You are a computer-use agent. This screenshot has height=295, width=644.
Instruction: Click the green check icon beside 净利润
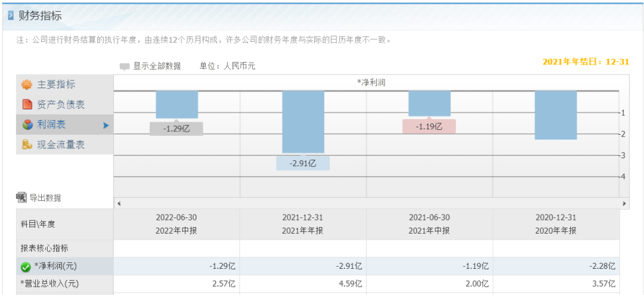pyautogui.click(x=26, y=267)
